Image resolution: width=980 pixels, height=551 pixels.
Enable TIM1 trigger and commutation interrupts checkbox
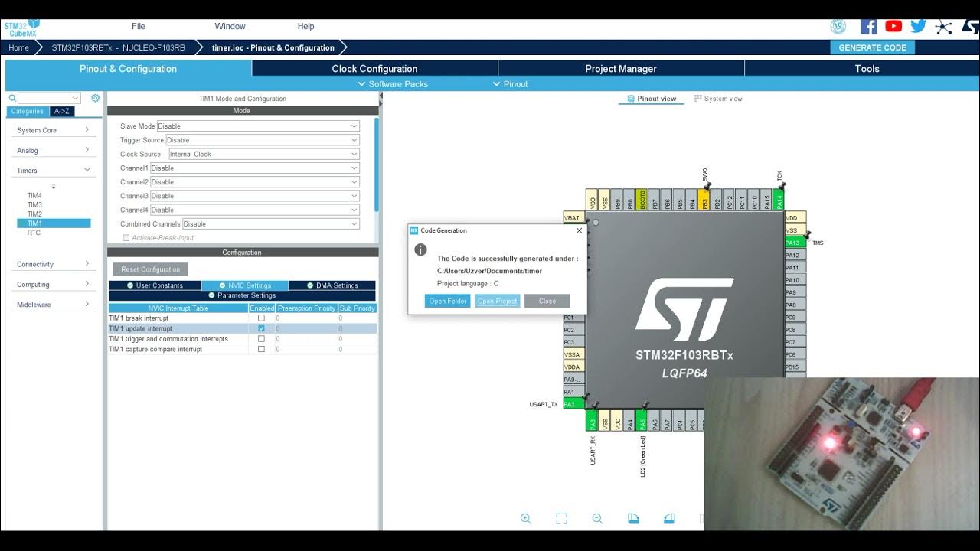261,338
